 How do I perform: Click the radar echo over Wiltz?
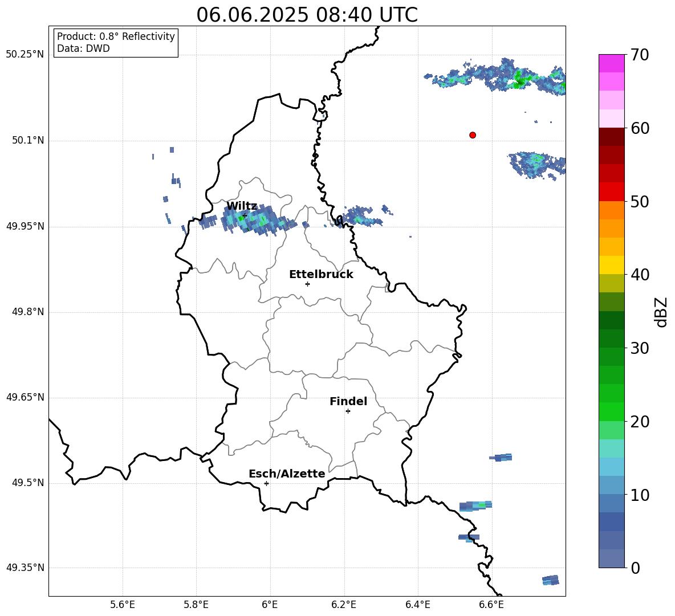tap(258, 221)
